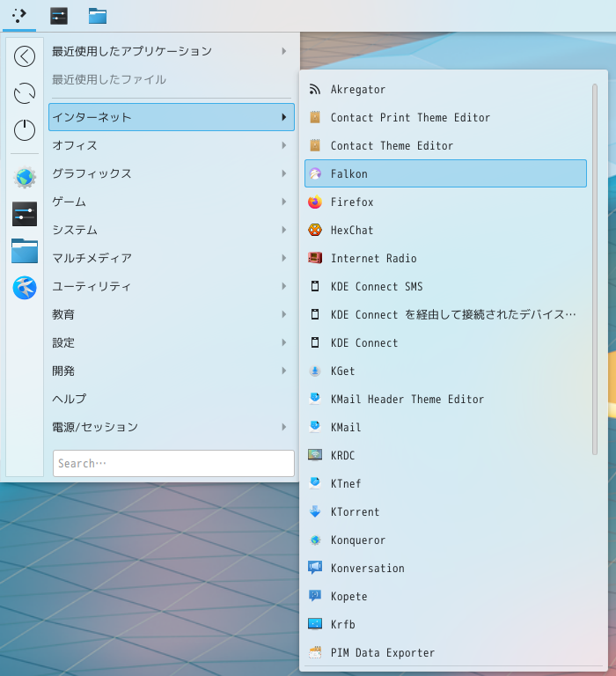Click the restart circular-arrows sidebar icon
This screenshot has height=676, width=616.
[x=25, y=93]
